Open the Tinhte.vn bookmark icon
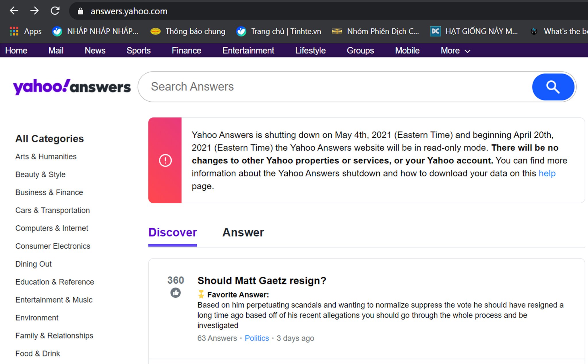588x364 pixels. tap(241, 31)
